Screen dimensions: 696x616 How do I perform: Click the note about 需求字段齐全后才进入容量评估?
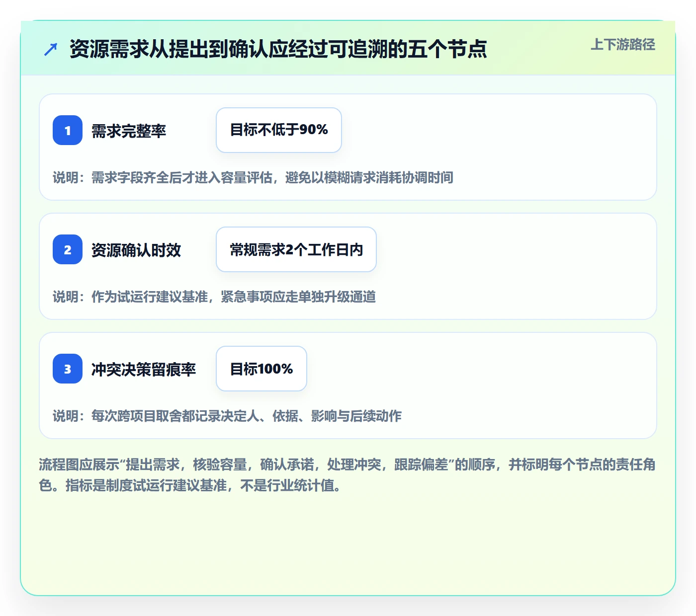pyautogui.click(x=253, y=177)
